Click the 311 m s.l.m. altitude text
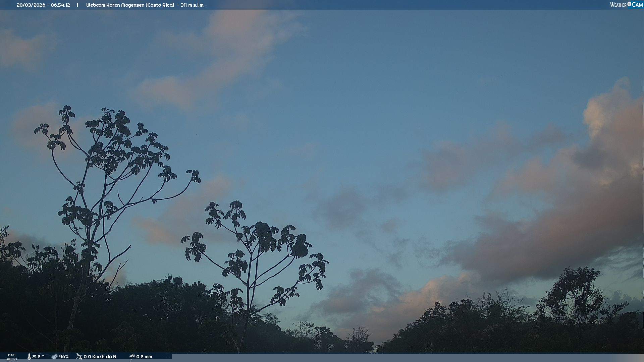The width and height of the screenshot is (644, 362). (193, 5)
